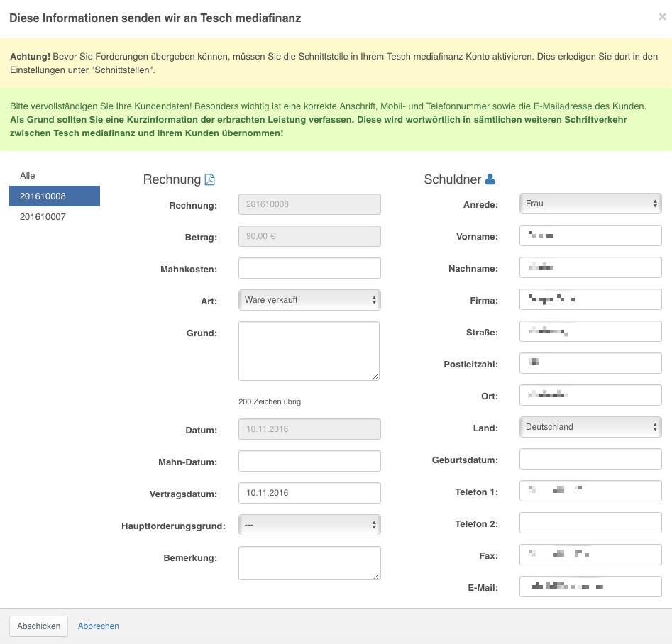Click the debtor person icon beside Schuldner

tap(490, 179)
